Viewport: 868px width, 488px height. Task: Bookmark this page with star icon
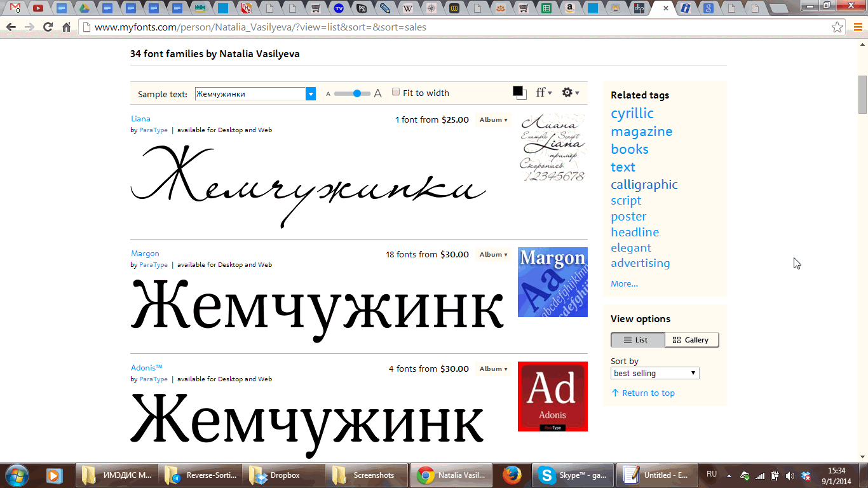[837, 27]
